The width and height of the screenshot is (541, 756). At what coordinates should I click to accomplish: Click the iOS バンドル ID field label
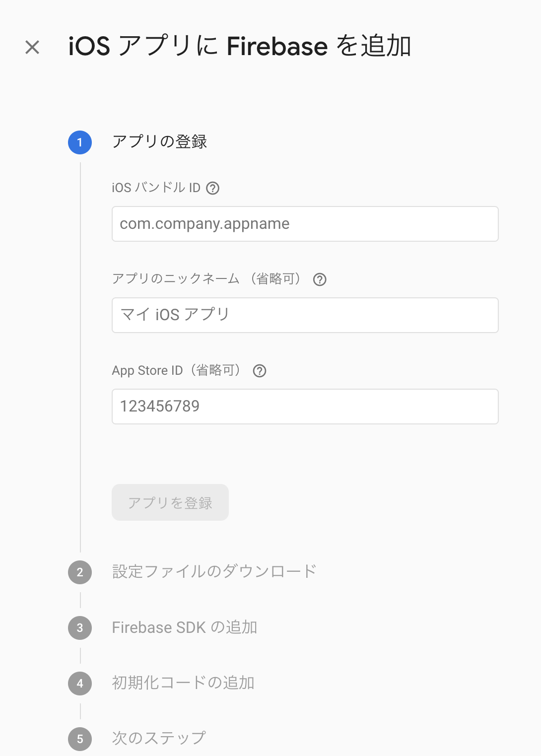click(x=156, y=188)
